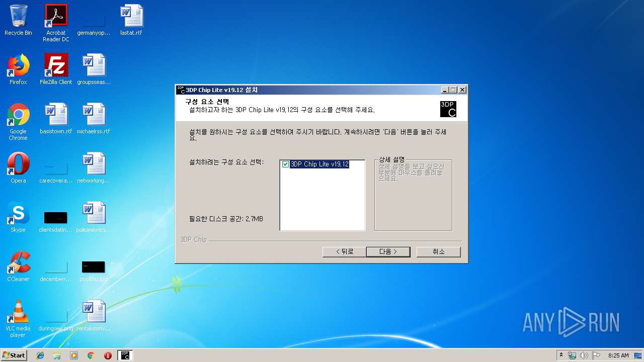
Task: Open Action Center flag icon
Action: pyautogui.click(x=596, y=355)
